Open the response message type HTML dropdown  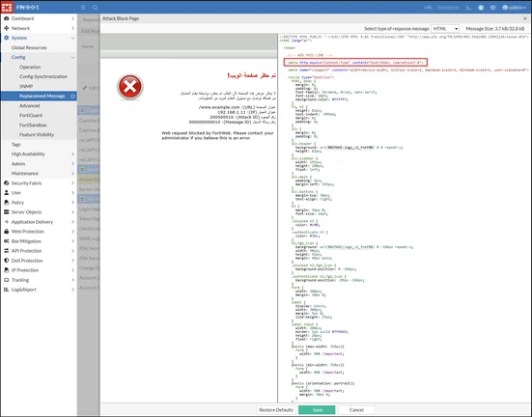point(445,29)
